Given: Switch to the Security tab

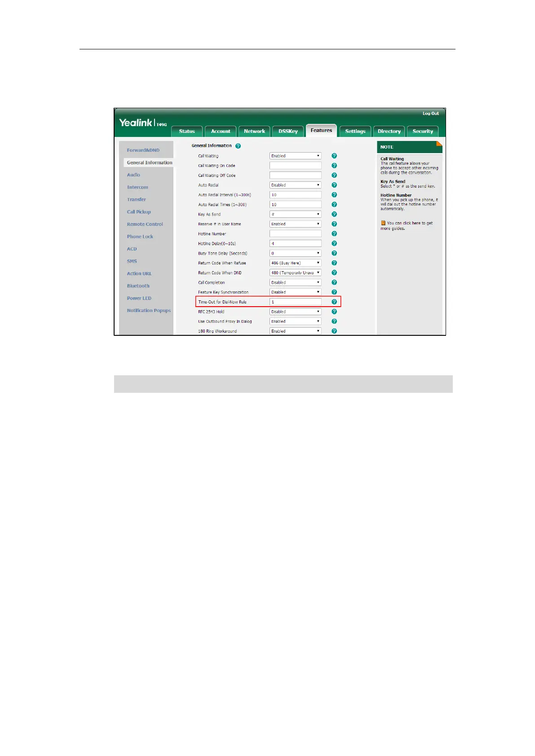Looking at the screenshot, I should (x=423, y=131).
